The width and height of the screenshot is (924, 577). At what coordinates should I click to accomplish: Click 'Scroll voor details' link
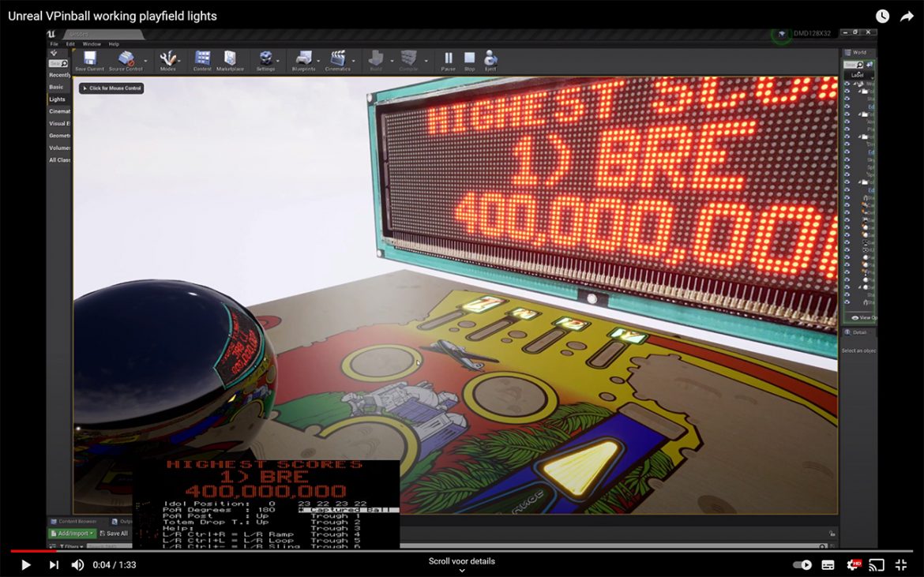click(462, 561)
